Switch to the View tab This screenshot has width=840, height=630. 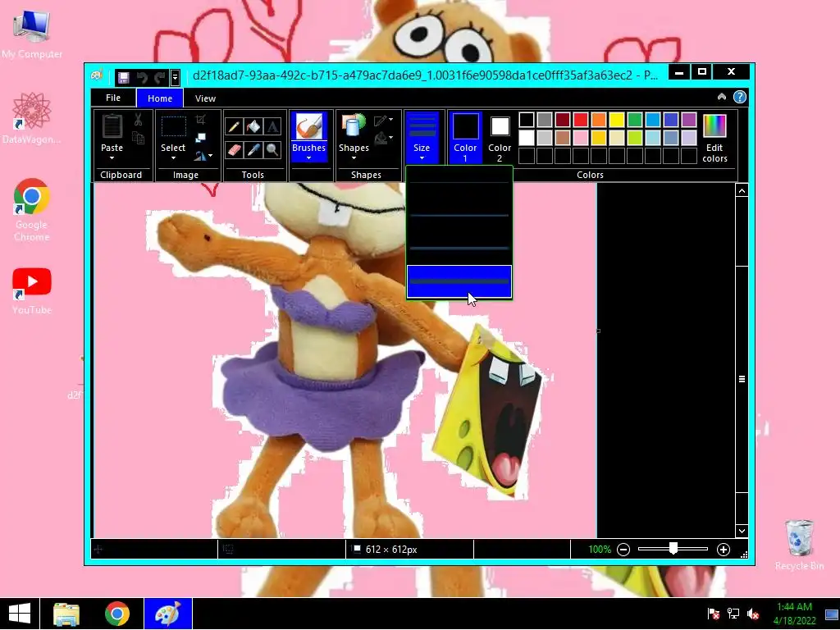(205, 98)
